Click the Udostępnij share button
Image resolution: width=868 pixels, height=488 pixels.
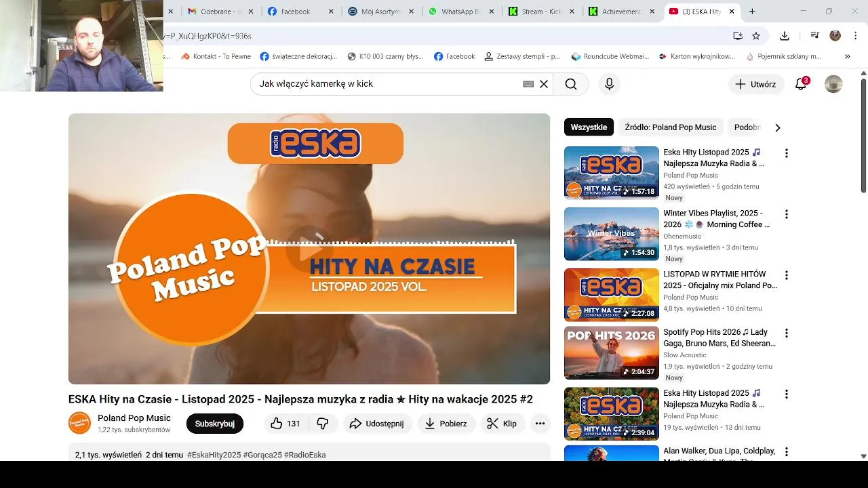coord(377,424)
